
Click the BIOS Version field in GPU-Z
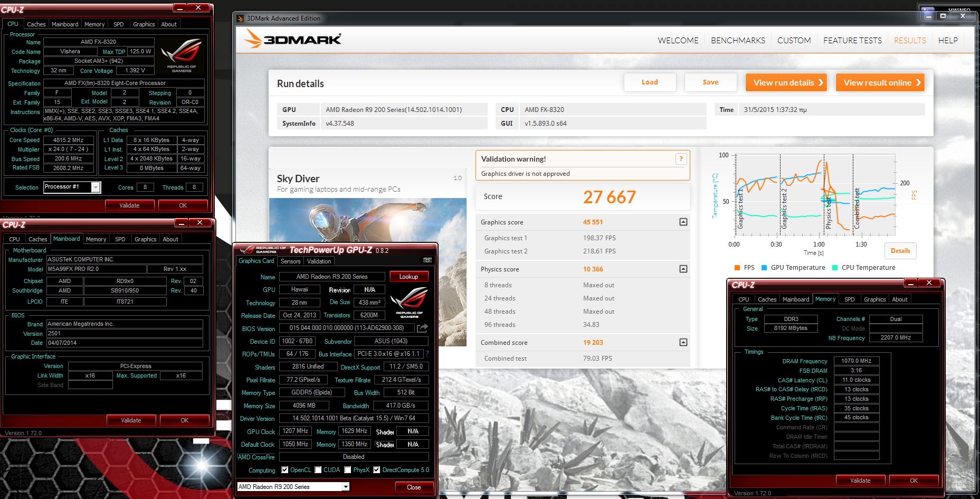[x=347, y=328]
